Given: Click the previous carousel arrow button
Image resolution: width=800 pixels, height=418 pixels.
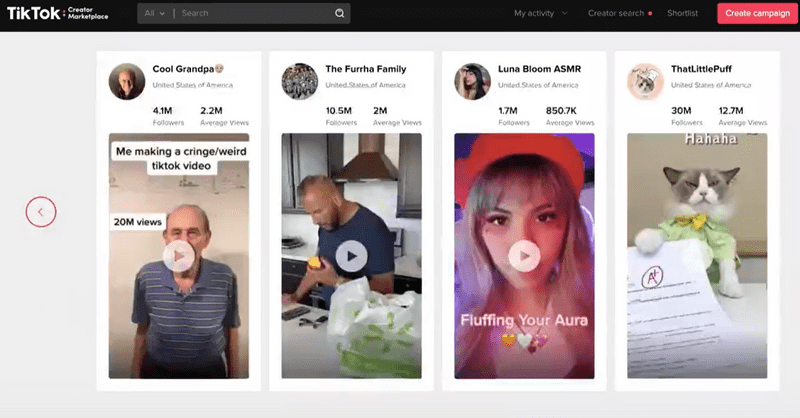Looking at the screenshot, I should point(41,211).
